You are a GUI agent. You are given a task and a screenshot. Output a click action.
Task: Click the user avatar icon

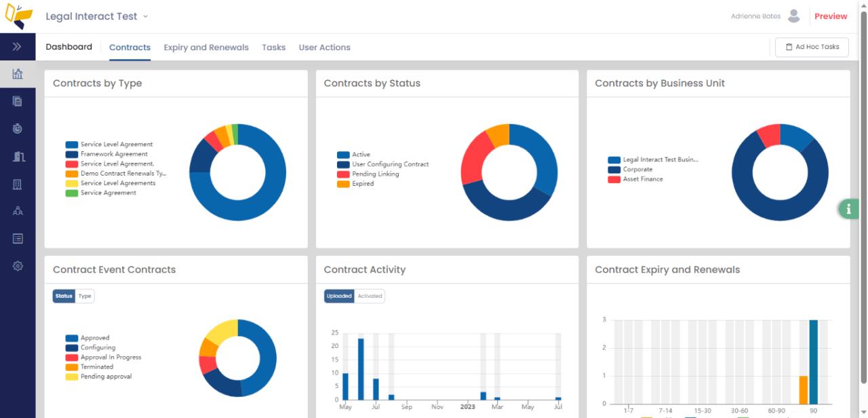coord(794,16)
